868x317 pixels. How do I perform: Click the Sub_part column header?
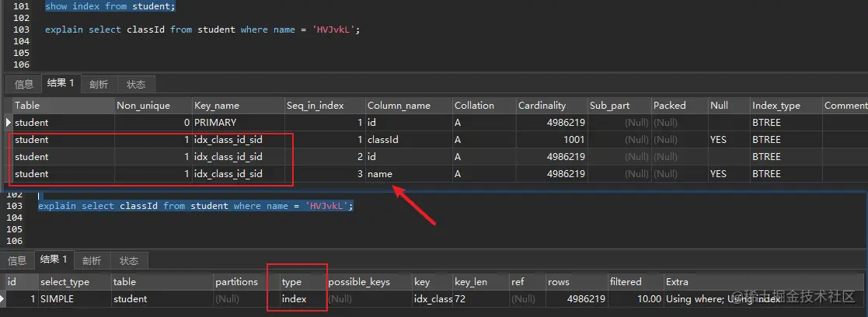(619, 105)
